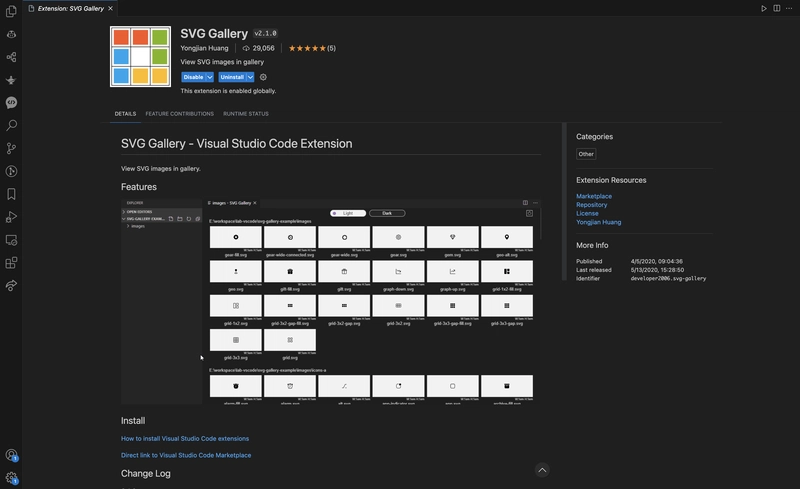The width and height of the screenshot is (800, 489).
Task: Open the Accounts menu icon
Action: point(11,455)
